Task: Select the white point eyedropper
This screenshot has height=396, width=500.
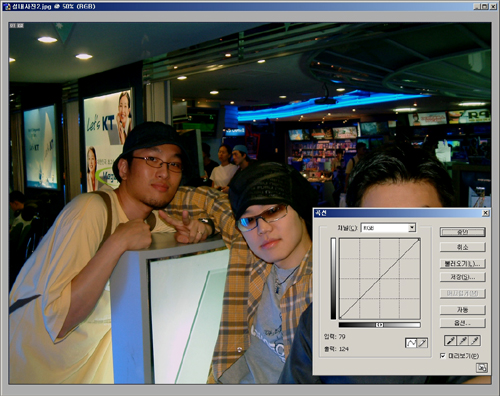Action: click(x=475, y=341)
